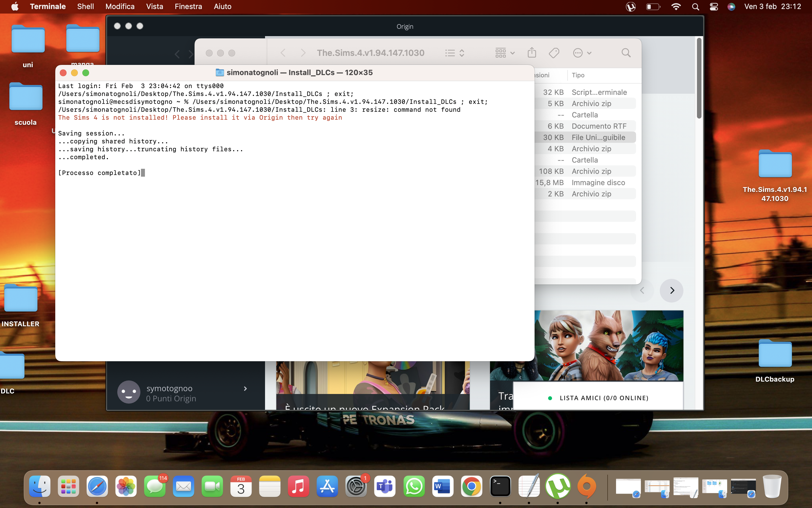This screenshot has height=508, width=812.
Task: Click Finder window tags icon
Action: 554,53
